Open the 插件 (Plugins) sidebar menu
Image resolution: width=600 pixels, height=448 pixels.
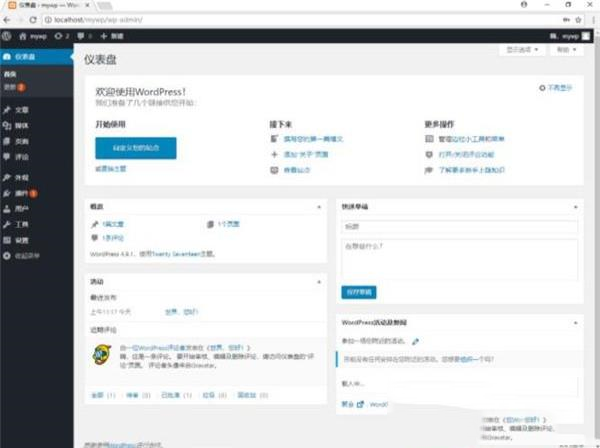(x=24, y=192)
